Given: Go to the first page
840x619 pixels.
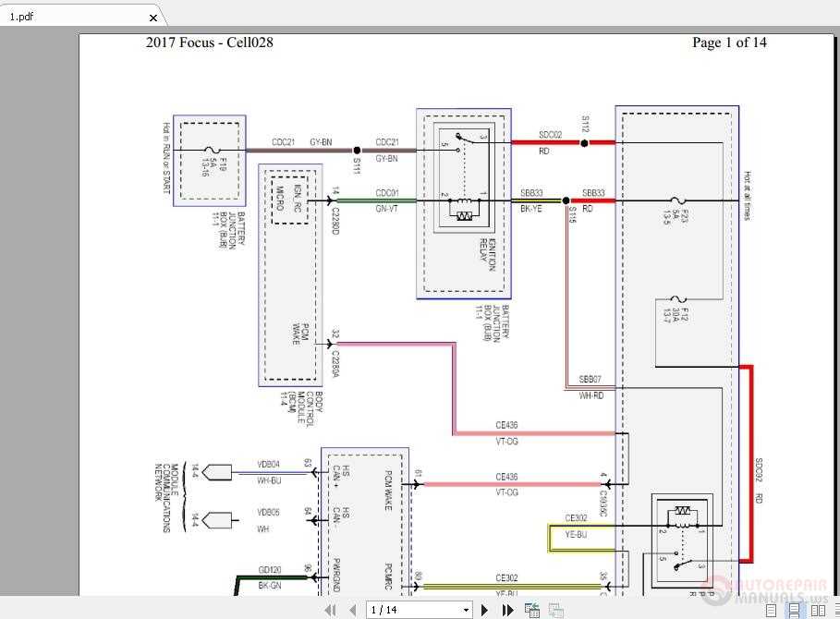Looking at the screenshot, I should (x=330, y=610).
